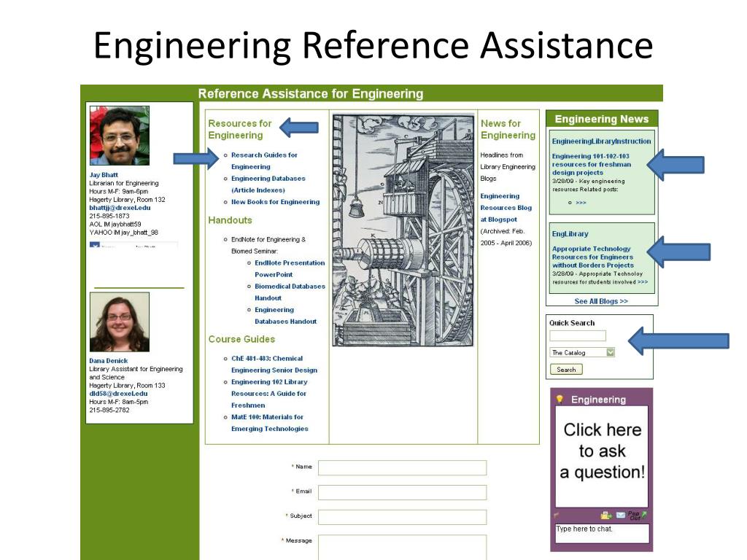Click the dld58@drexel.edu email link

pyautogui.click(x=118, y=393)
